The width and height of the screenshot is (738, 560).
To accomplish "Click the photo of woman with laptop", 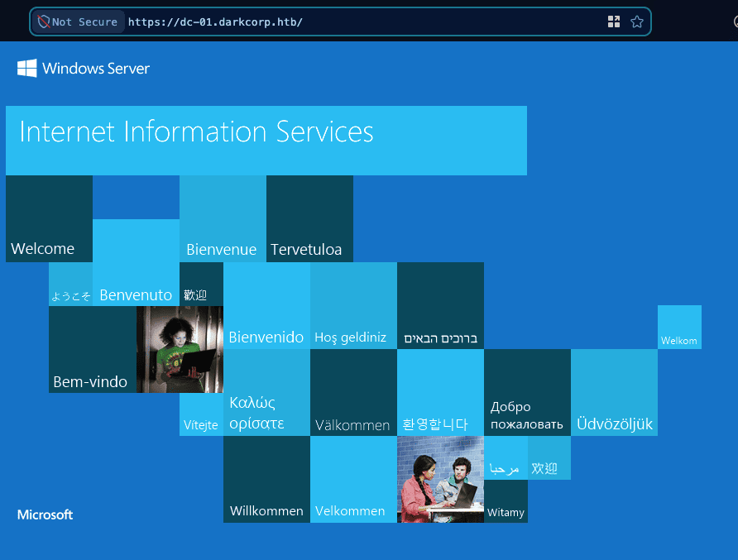I will (x=180, y=349).
